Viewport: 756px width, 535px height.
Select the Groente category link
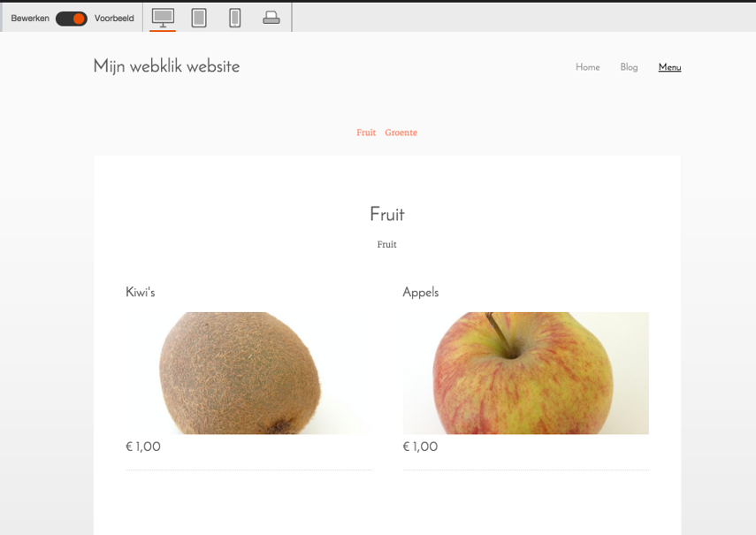401,133
